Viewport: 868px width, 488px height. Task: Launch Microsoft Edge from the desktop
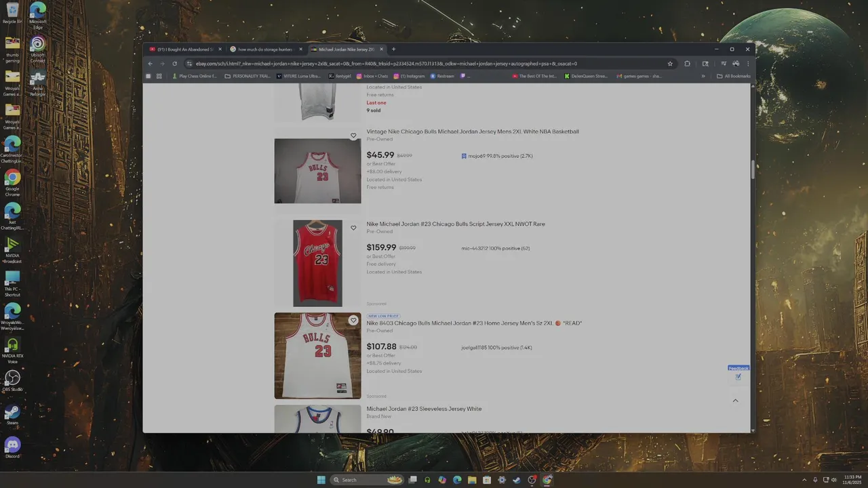38,16
